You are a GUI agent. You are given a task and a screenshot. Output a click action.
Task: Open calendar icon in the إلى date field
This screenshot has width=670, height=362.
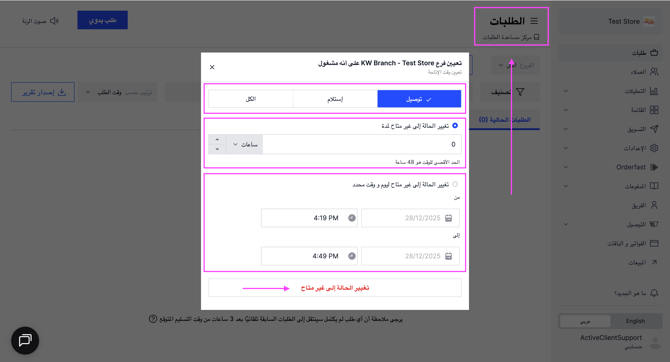coord(449,256)
